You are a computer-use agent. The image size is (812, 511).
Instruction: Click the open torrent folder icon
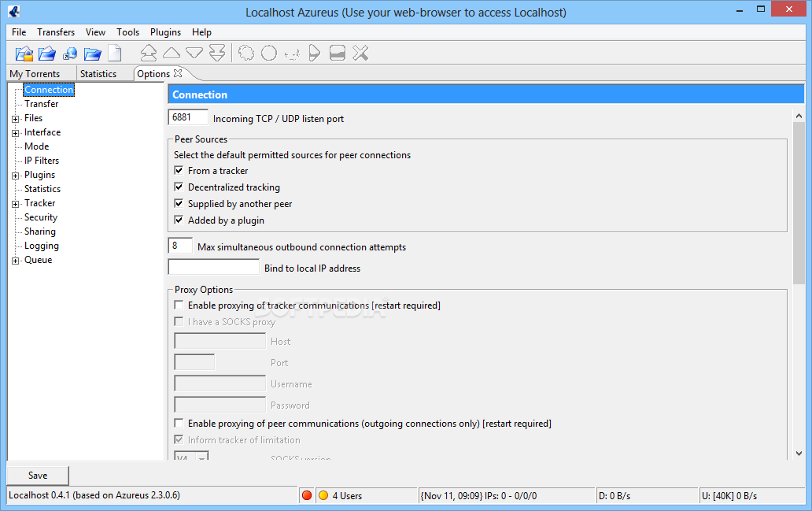(46, 54)
